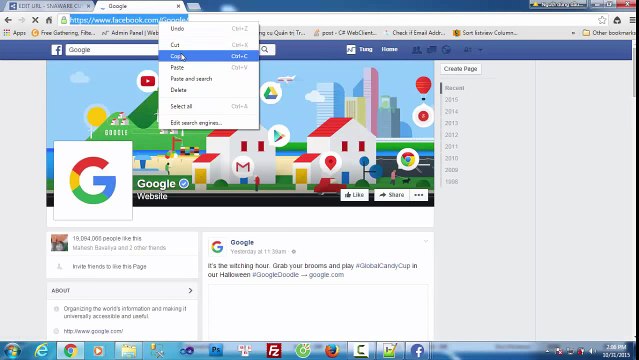The width and height of the screenshot is (639, 360).
Task: Jump to 2015 in the timeline
Action: tap(452, 100)
